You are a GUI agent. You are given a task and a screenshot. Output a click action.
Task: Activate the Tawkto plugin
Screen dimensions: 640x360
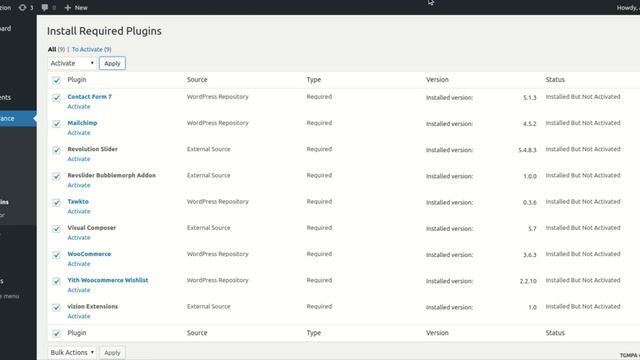(79, 211)
